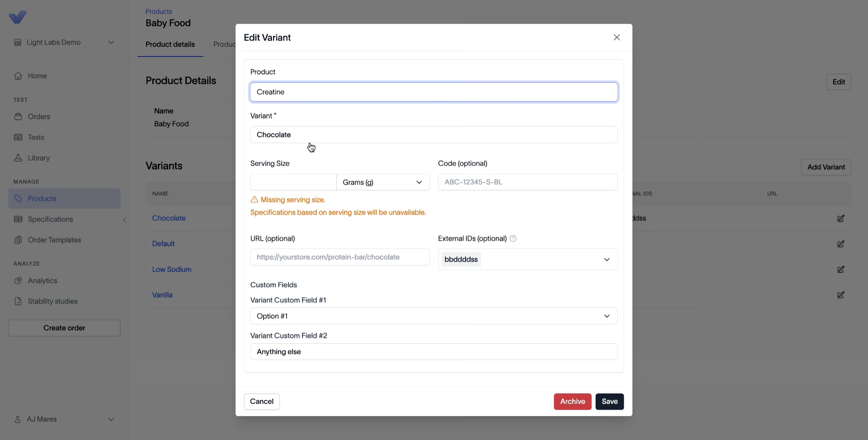The image size is (868, 440).
Task: Collapse the sidebar using the chevron
Action: coord(125,220)
